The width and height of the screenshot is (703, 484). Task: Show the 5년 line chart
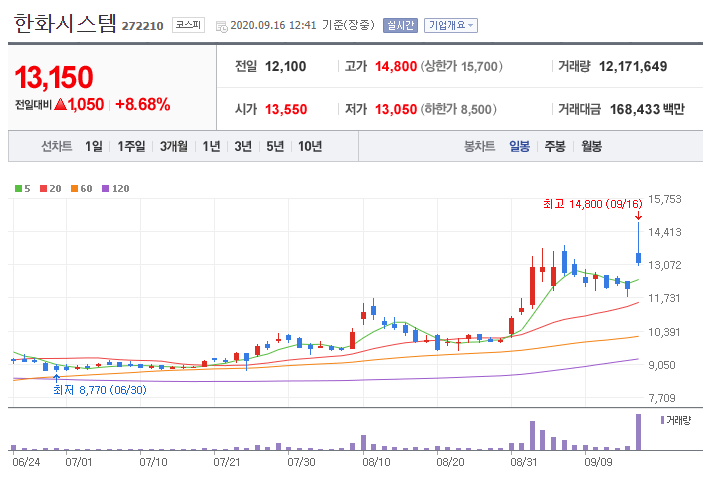pos(275,146)
